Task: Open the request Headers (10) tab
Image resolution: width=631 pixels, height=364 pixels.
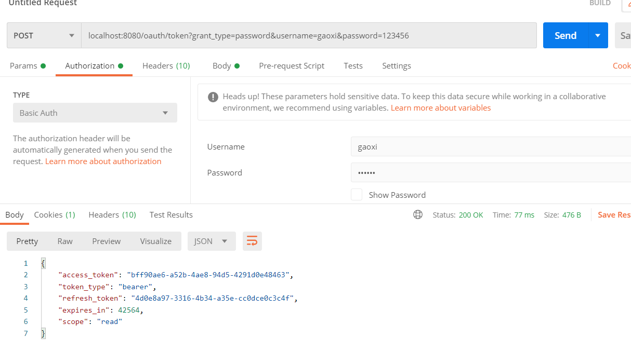Action: click(166, 66)
